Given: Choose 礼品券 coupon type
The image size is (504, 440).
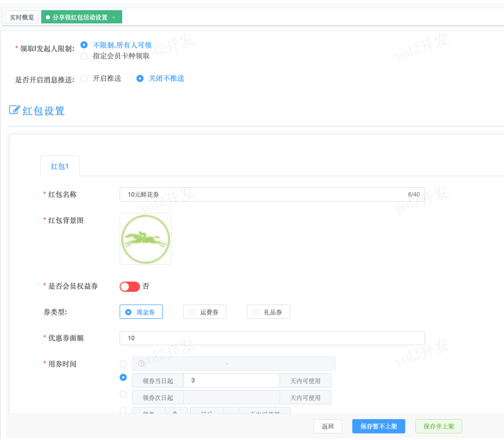Looking at the screenshot, I should pos(268,312).
